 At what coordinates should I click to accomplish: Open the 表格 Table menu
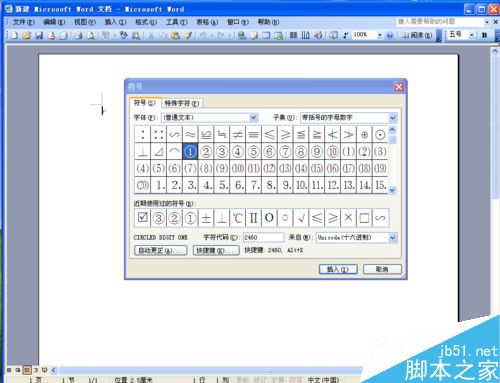click(207, 22)
